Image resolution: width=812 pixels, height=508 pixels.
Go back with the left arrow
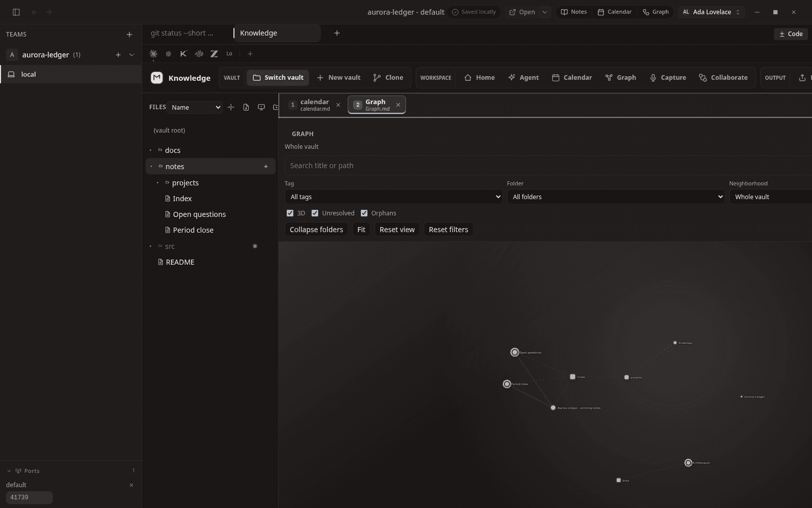pos(35,12)
